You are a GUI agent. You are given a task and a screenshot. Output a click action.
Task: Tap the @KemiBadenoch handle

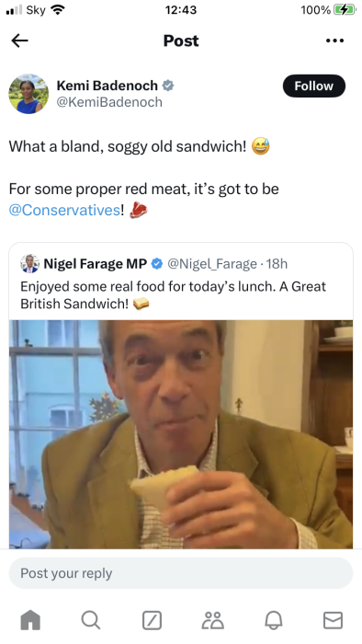[109, 102]
